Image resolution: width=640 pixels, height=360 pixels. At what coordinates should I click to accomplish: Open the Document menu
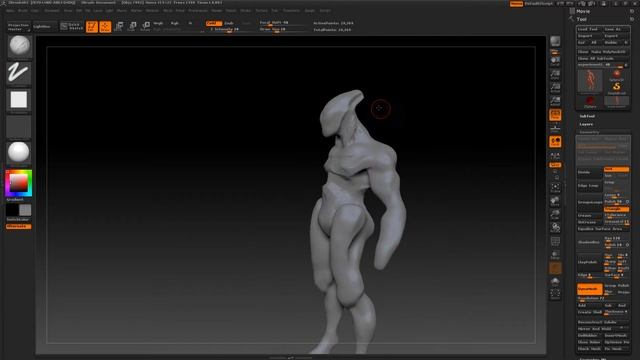point(52,11)
